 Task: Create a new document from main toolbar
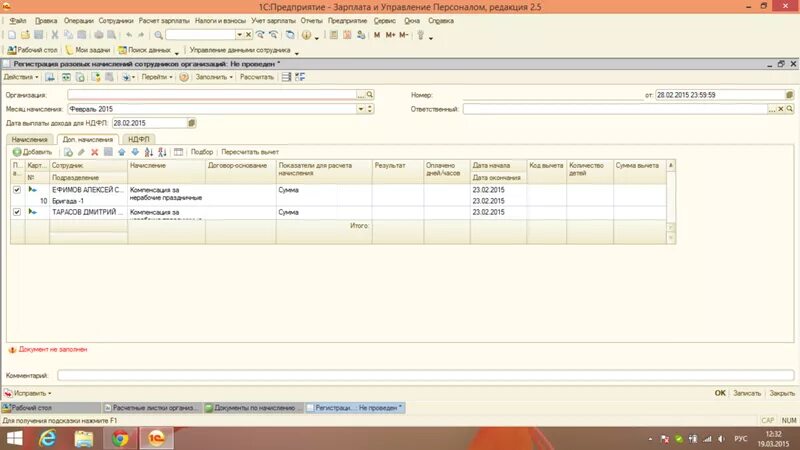coord(12,35)
